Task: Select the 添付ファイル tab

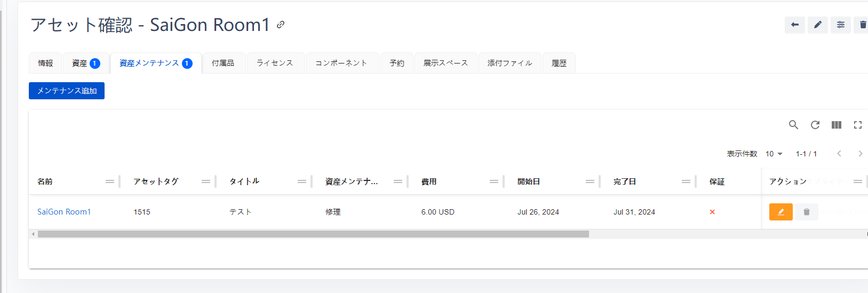Action: pos(509,63)
